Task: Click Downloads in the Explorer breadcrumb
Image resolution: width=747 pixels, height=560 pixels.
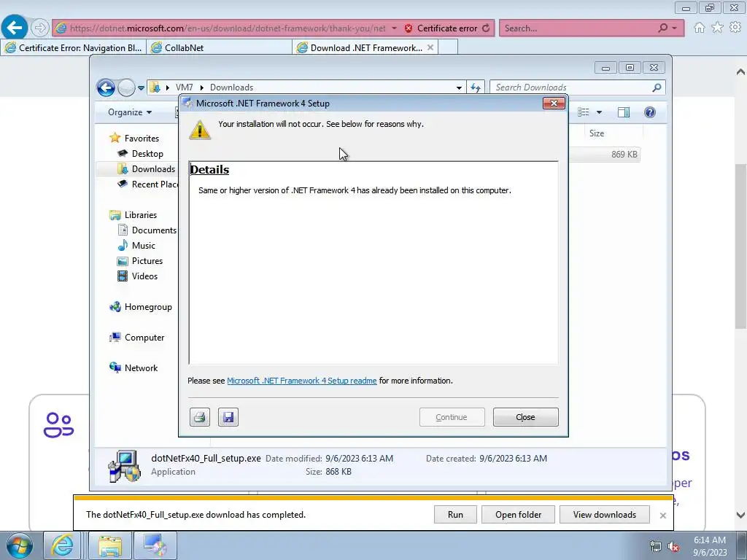Action: point(231,87)
